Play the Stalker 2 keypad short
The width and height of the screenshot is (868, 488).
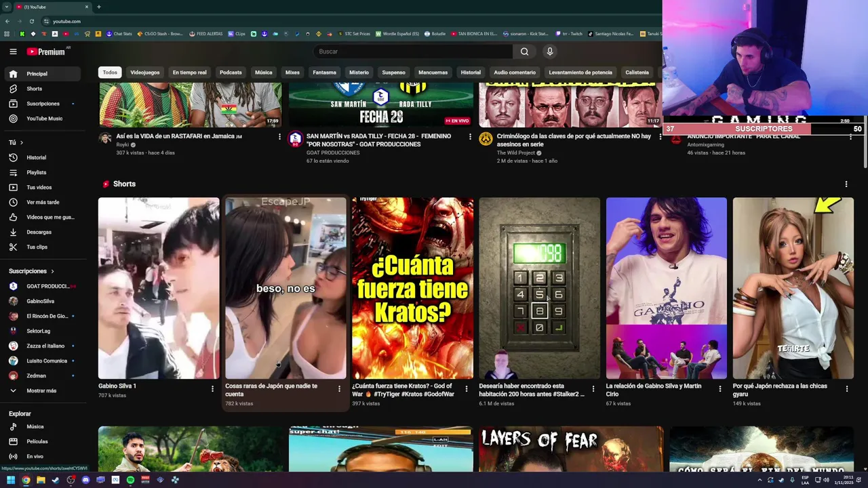[x=540, y=288]
